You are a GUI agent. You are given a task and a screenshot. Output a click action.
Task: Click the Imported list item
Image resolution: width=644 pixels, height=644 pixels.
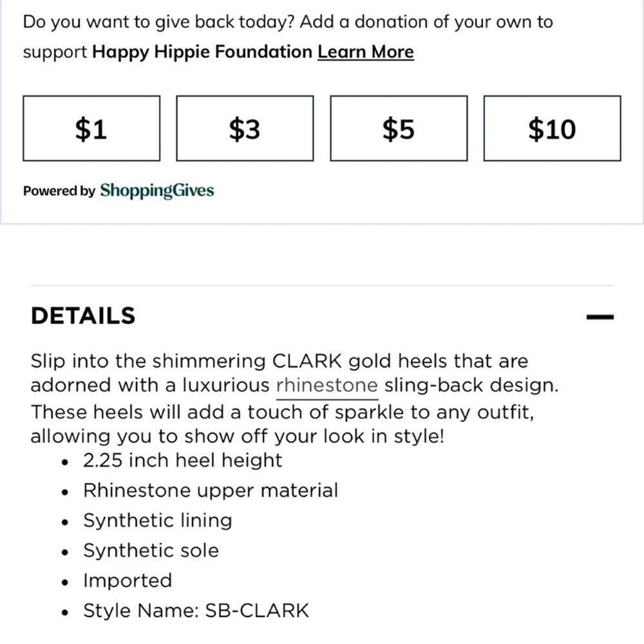coord(128,580)
